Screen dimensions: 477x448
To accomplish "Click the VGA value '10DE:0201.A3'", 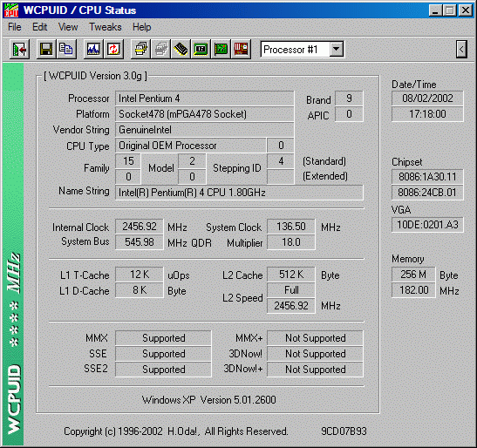I will 427,225.
